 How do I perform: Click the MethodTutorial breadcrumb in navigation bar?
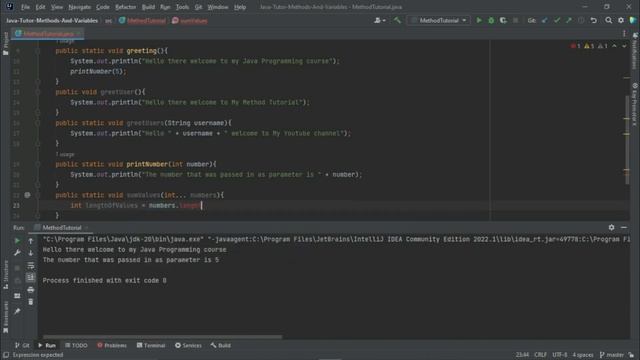142,20
